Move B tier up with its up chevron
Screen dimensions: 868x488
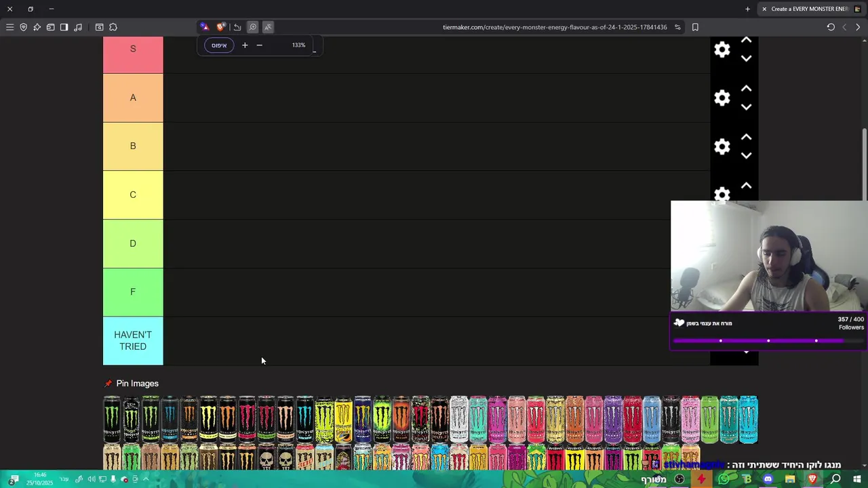746,137
